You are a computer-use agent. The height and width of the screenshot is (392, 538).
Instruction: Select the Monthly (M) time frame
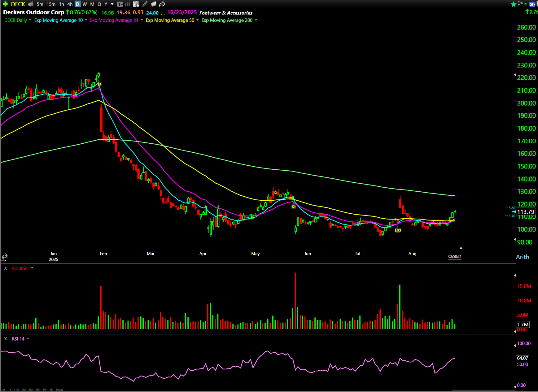click(92, 4)
